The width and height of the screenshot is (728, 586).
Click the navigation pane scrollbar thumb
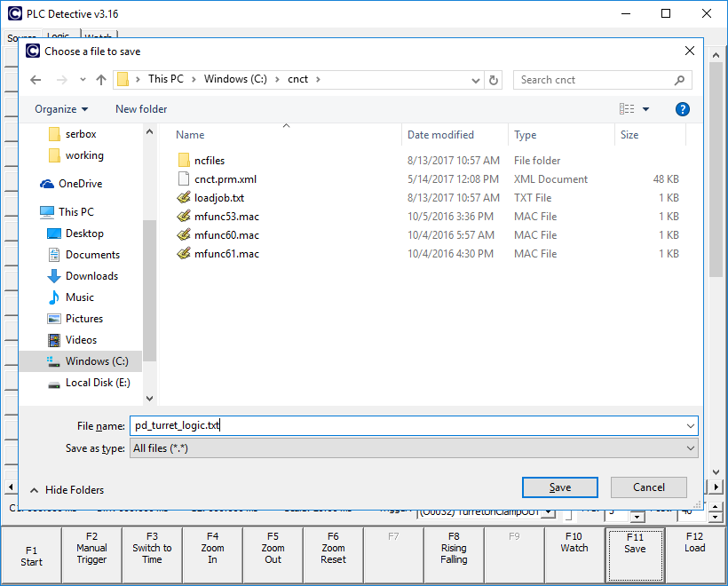pyautogui.click(x=149, y=290)
